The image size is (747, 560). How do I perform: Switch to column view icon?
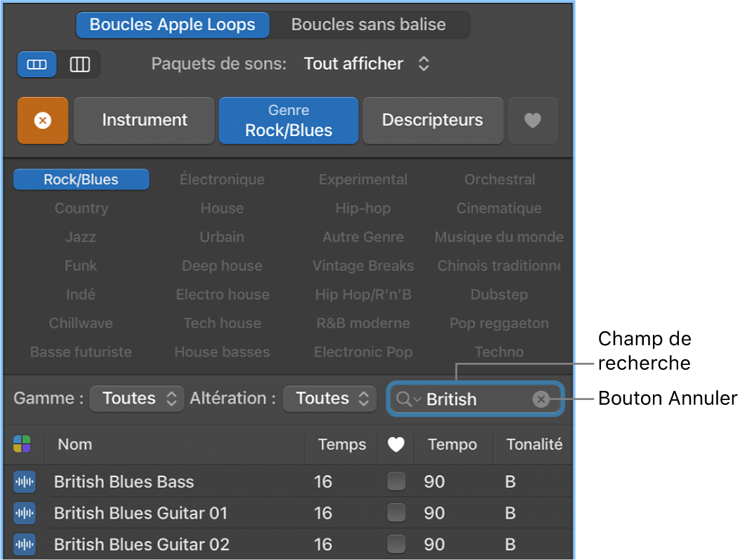pos(80,65)
